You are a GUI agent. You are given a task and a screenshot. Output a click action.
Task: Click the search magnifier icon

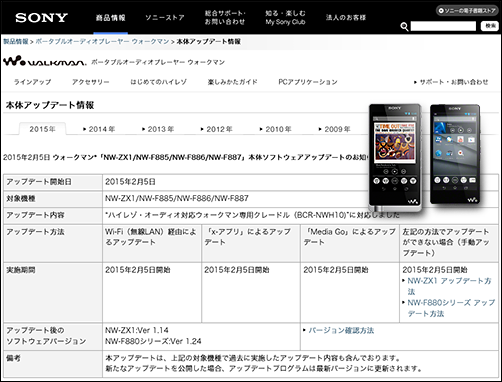click(404, 27)
